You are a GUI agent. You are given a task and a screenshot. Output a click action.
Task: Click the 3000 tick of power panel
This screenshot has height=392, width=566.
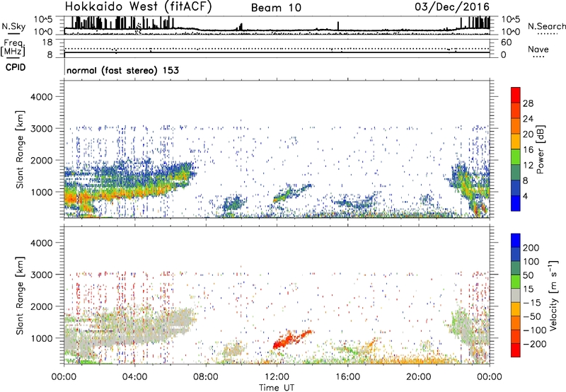(x=42, y=129)
